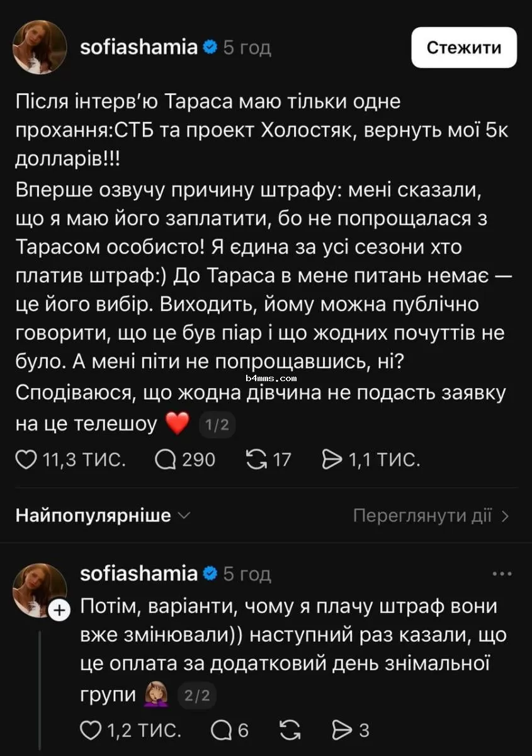Viewport: 532px width, 756px height.
Task: Tap the 'Стежити' follow button
Action: (x=464, y=47)
